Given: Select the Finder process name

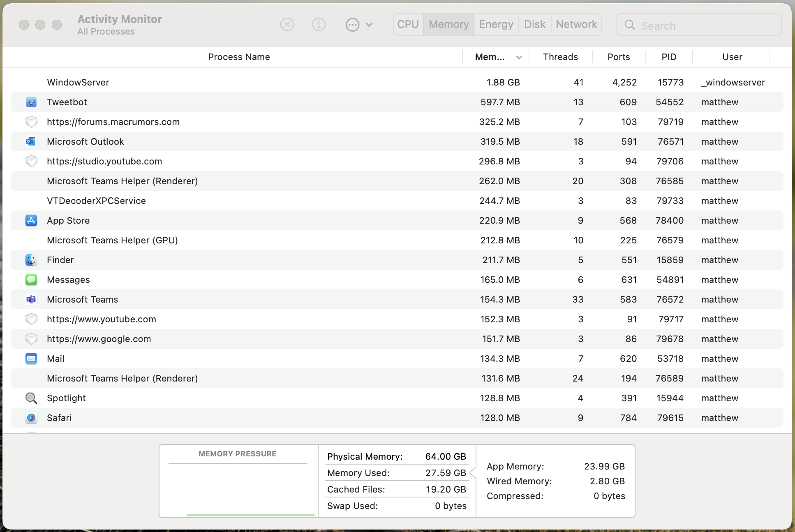Looking at the screenshot, I should pos(60,260).
